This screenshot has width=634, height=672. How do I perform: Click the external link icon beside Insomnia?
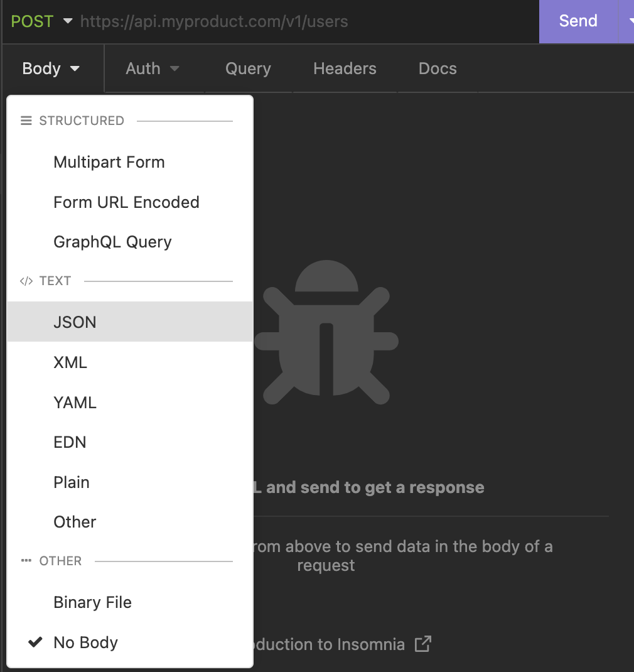pos(423,644)
